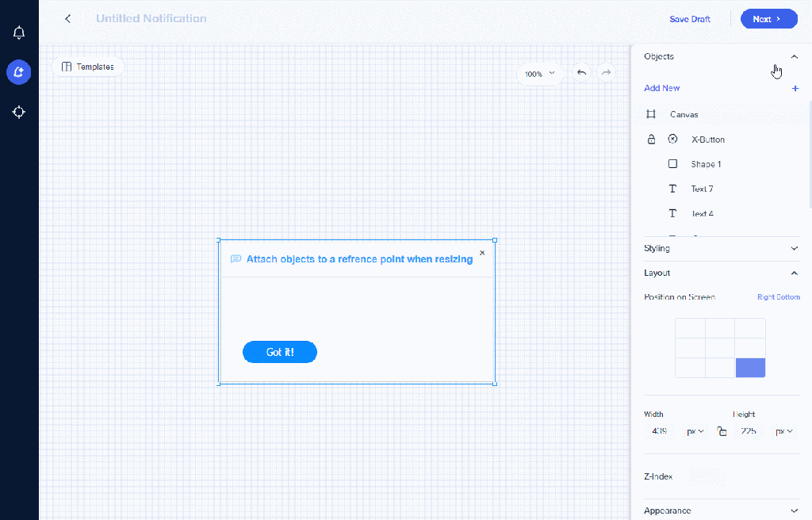
Task: Click the undo arrow button
Action: [581, 73]
